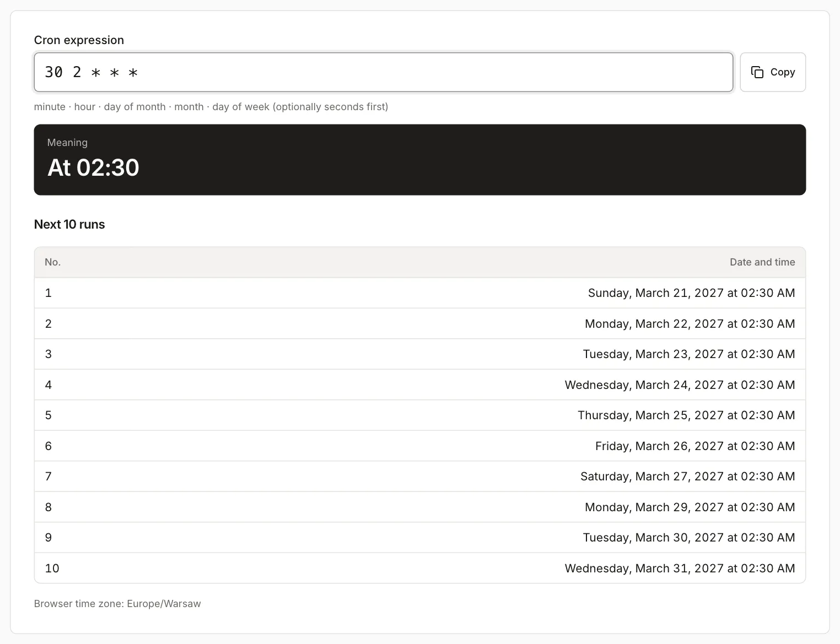The image size is (840, 644).
Task: Click 'Friday, March 26, 2027 at 02:30 AM'
Action: (695, 446)
